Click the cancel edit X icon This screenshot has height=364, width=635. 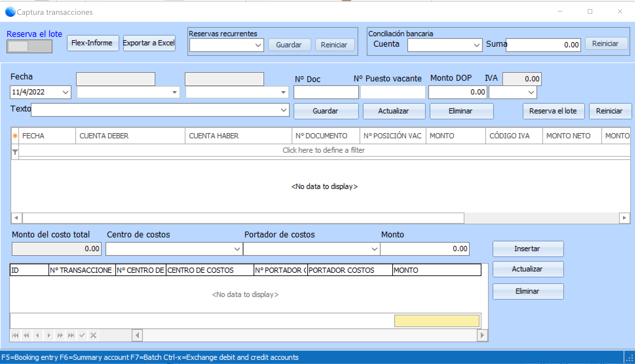(x=93, y=335)
